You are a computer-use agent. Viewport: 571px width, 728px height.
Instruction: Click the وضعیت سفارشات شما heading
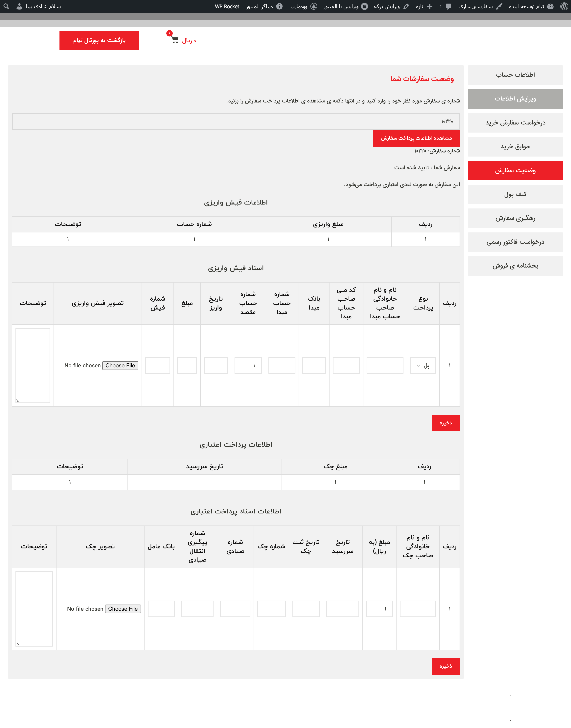tap(422, 79)
